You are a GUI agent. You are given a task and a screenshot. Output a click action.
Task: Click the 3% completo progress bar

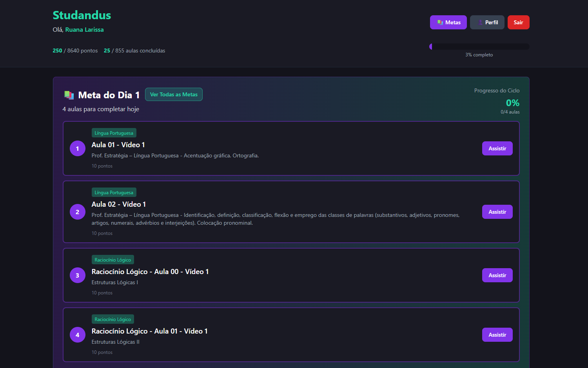479,47
